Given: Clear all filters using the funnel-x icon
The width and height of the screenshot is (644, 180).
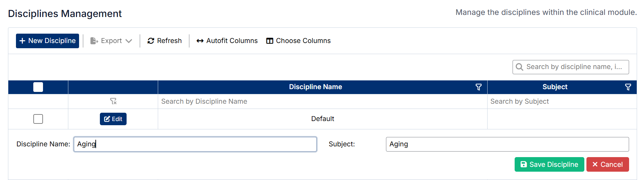Looking at the screenshot, I should tap(113, 101).
